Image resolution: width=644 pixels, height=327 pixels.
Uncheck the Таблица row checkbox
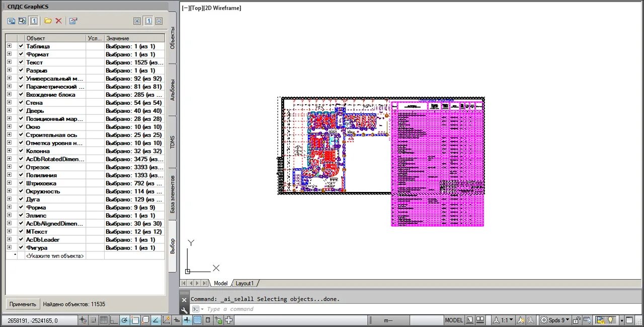[21, 46]
